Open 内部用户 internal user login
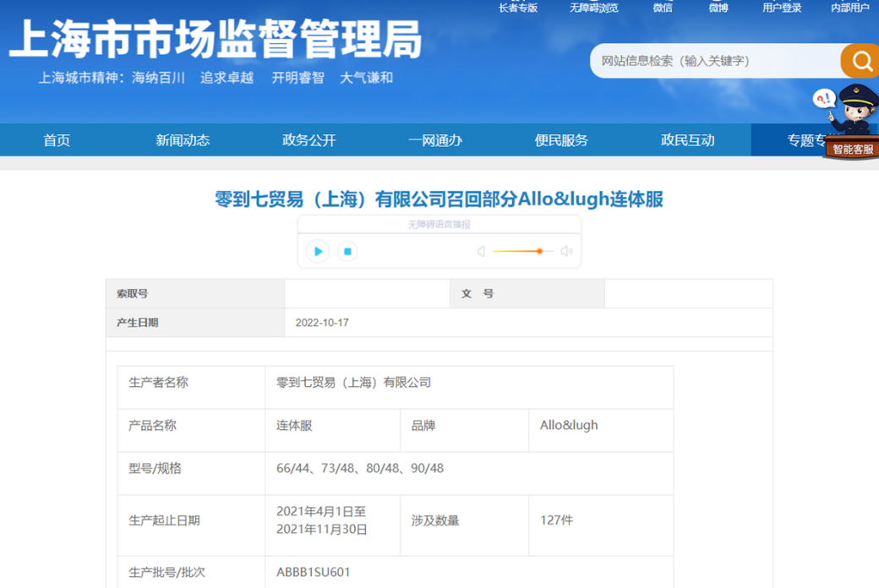The width and height of the screenshot is (879, 588). click(849, 8)
